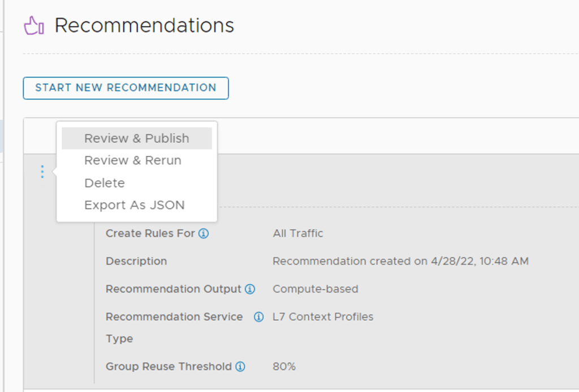
Task: Click the Description field label
Action: pyautogui.click(x=136, y=261)
